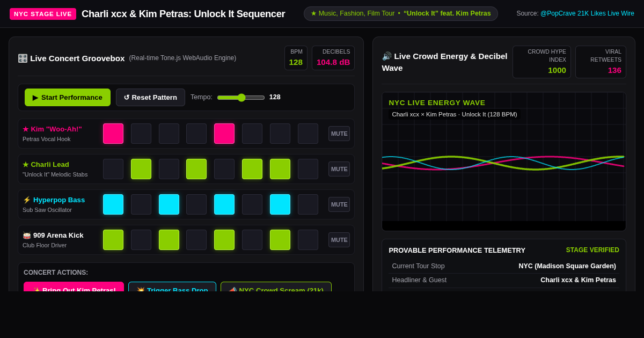Turn off step 3 of Hyperpop Bass row
This screenshot has width=644, height=338.
169,204
